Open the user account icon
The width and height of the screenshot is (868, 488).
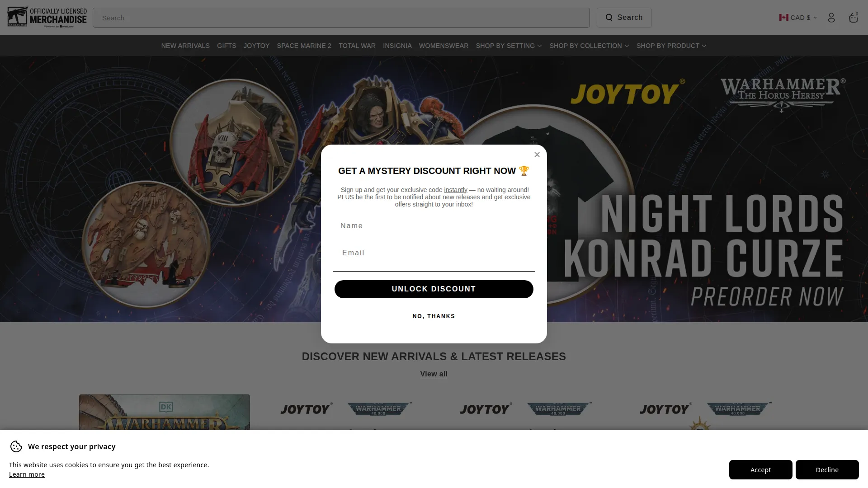click(x=831, y=18)
